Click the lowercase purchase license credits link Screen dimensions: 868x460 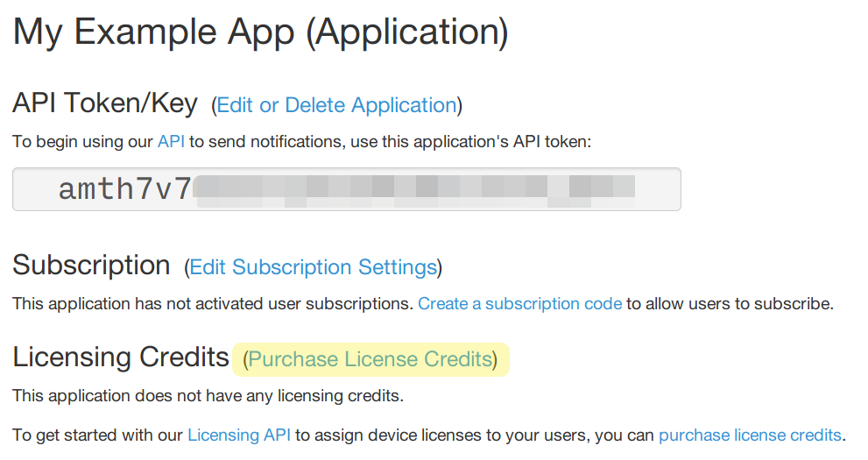(x=749, y=435)
